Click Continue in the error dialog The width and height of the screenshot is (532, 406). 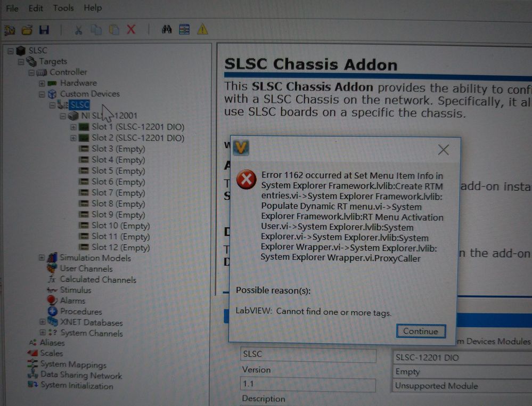click(421, 331)
